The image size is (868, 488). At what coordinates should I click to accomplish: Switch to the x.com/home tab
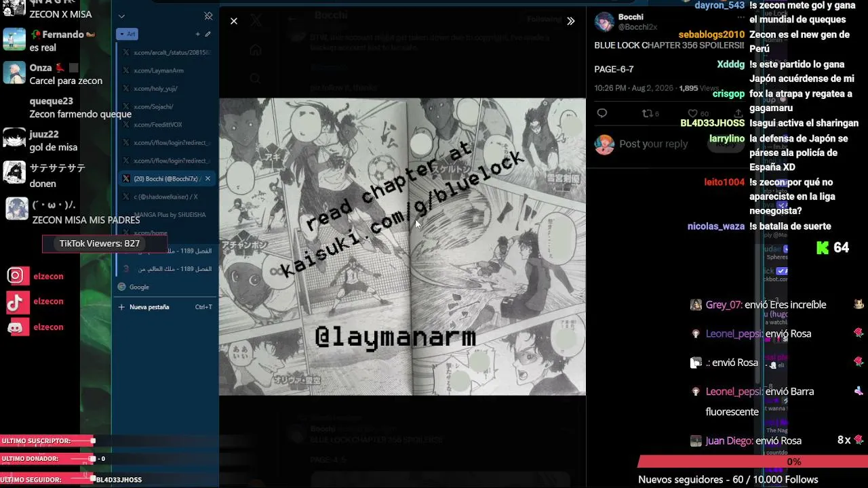coord(167,233)
